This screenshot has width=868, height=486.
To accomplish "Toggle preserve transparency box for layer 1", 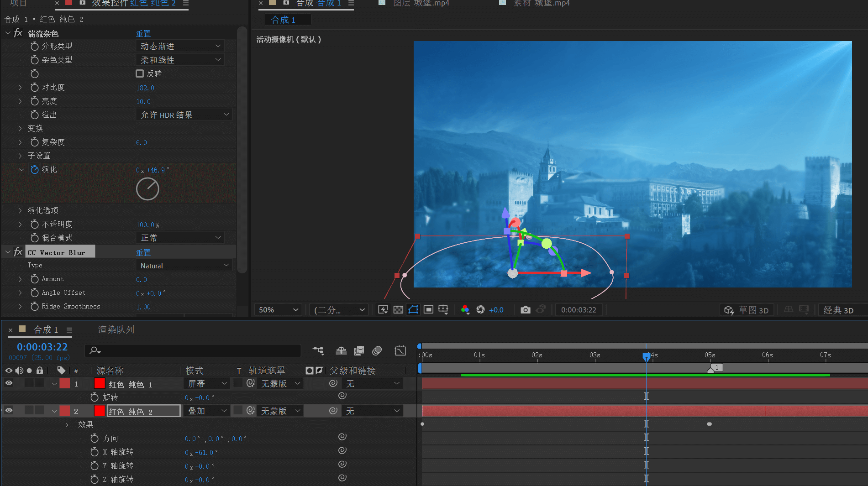I will pyautogui.click(x=238, y=383).
